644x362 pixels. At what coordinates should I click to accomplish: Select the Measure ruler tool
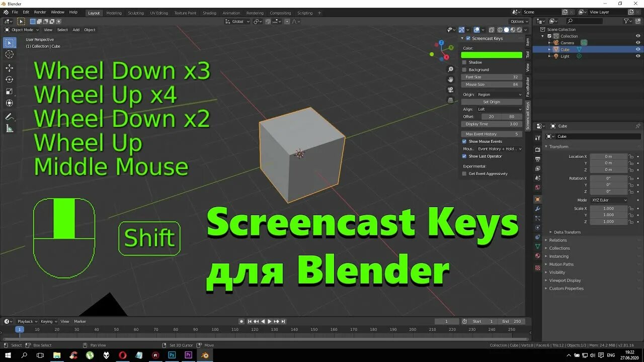10,128
